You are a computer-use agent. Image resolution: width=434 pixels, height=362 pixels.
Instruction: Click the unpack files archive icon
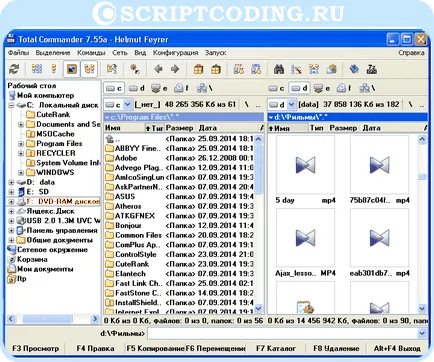[216, 69]
